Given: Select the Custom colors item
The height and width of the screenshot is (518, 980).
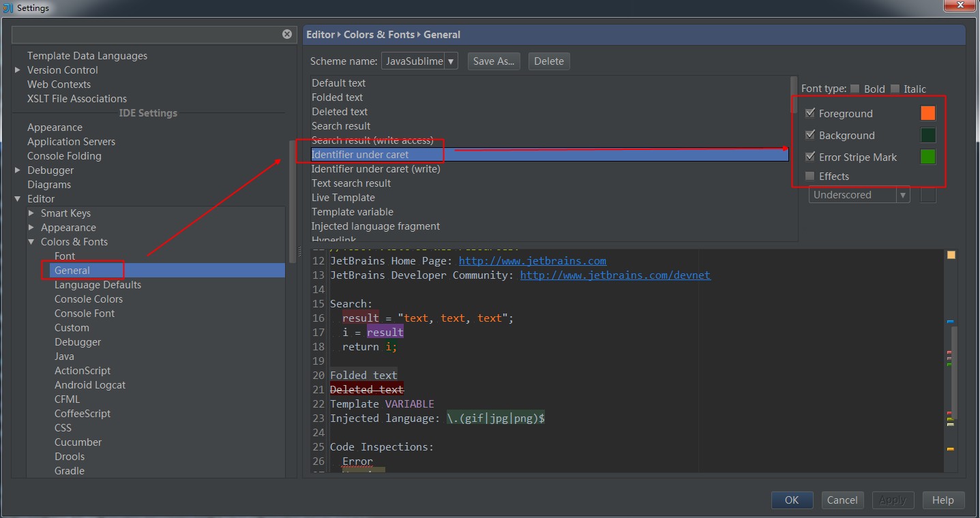Looking at the screenshot, I should [x=72, y=327].
